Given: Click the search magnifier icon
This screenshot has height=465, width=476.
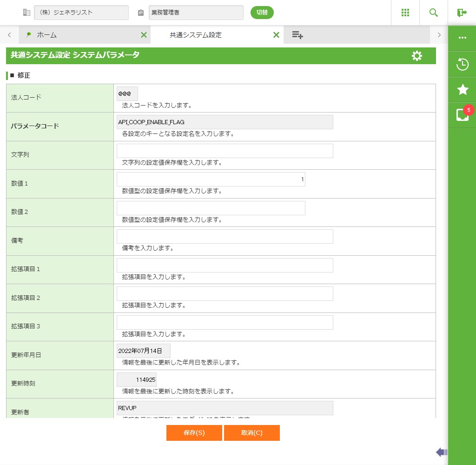Looking at the screenshot, I should tap(434, 13).
